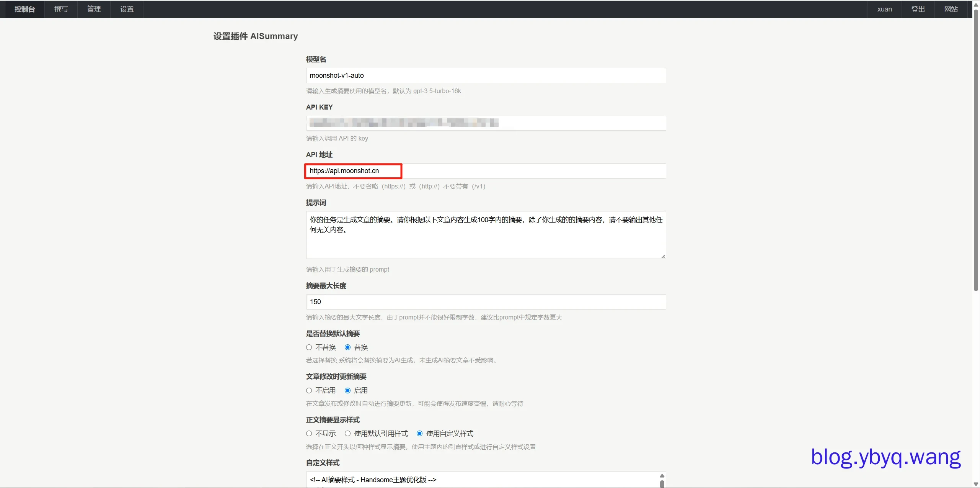The width and height of the screenshot is (980, 488).
Task: Focus the 摘要最大长度 input field
Action: point(486,302)
